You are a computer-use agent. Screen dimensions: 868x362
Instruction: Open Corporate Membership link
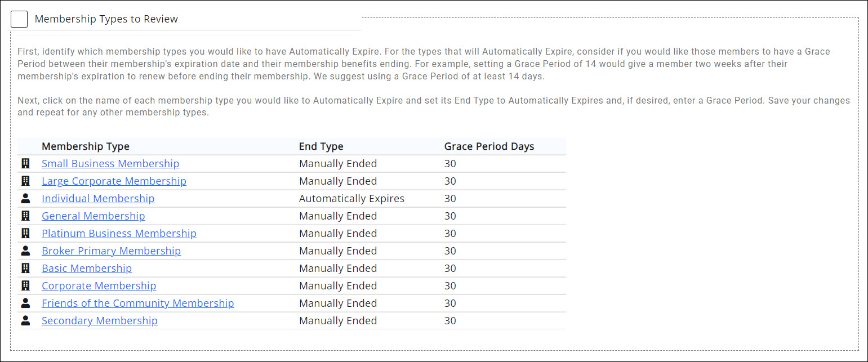[99, 286]
